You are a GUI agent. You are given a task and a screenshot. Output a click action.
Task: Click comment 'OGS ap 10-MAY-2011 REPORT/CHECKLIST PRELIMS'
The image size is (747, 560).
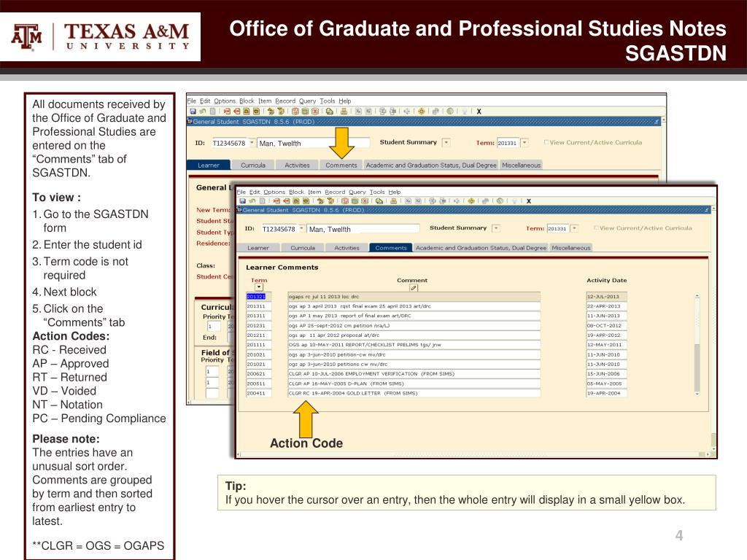tap(414, 345)
